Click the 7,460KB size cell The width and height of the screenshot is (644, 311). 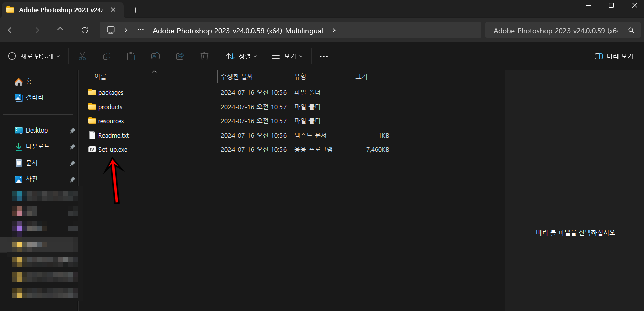377,149
